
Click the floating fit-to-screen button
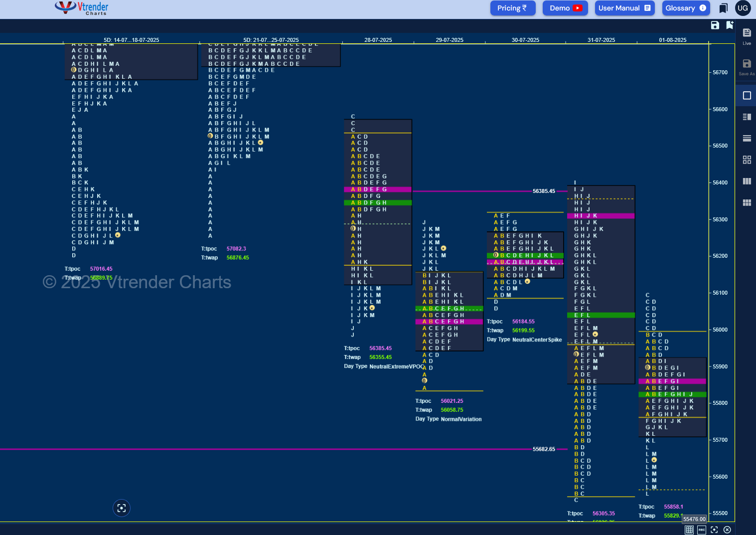pyautogui.click(x=122, y=508)
